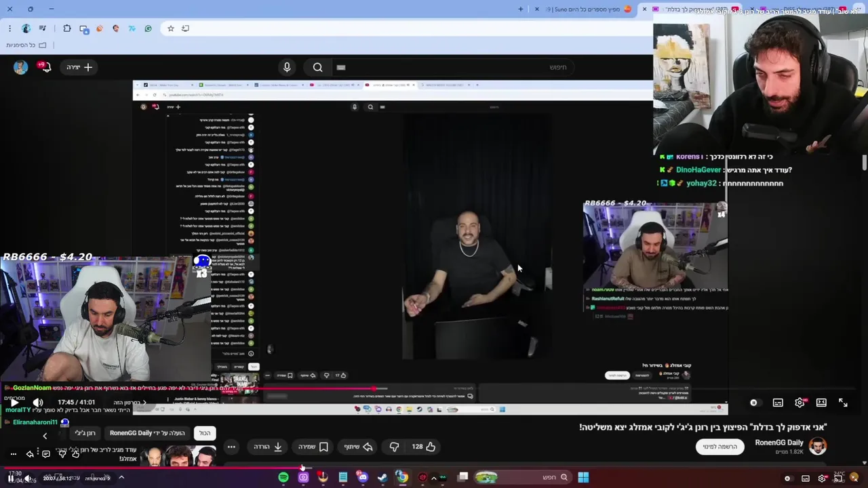The width and height of the screenshot is (868, 488).
Task: Open Chrome three-dot menu
Action: pos(9,28)
